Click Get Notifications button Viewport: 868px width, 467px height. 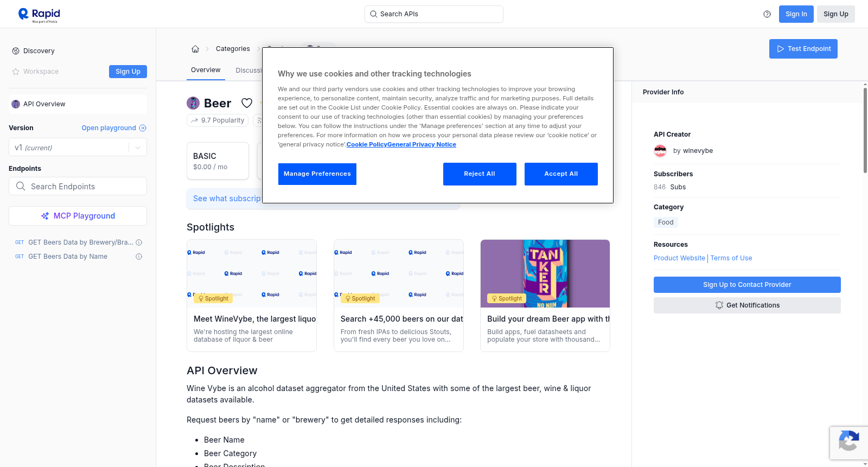(x=747, y=305)
